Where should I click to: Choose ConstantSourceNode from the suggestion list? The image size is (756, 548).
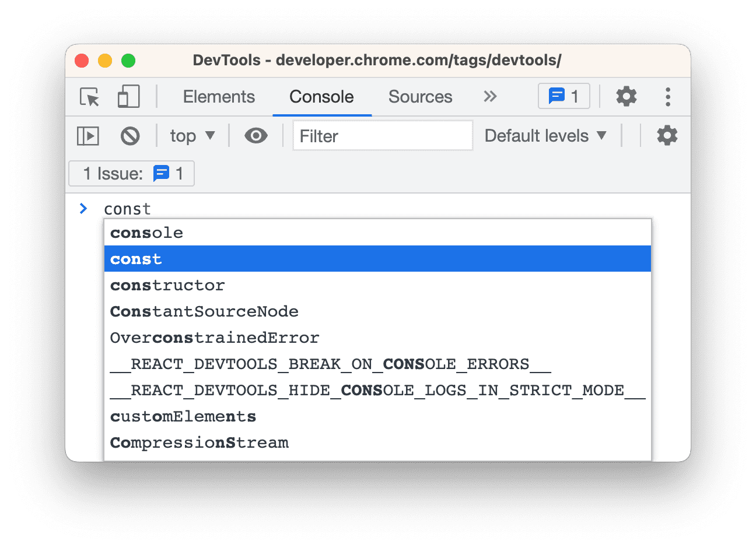point(204,311)
